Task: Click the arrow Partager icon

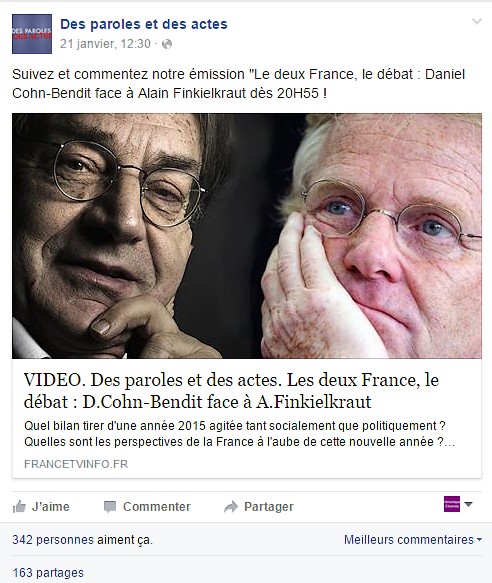Action: (231, 506)
